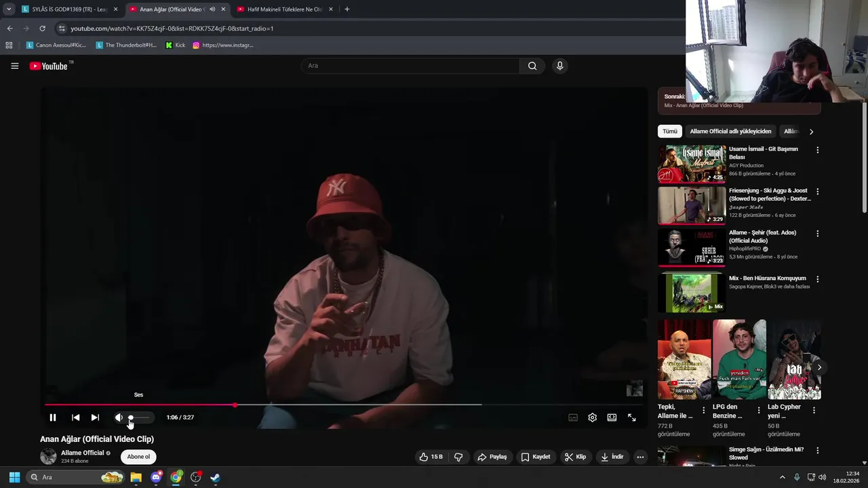Search by voice microphone icon
The width and height of the screenshot is (868, 488).
point(559,66)
